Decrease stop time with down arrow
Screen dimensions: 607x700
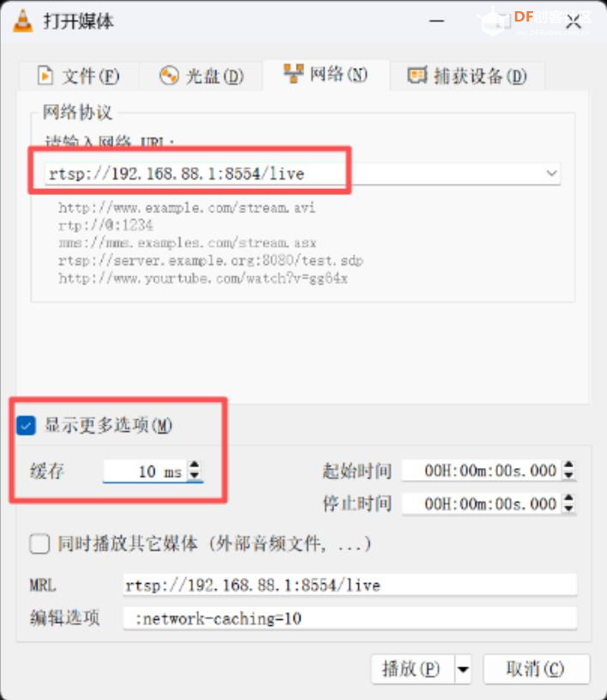pyautogui.click(x=568, y=508)
